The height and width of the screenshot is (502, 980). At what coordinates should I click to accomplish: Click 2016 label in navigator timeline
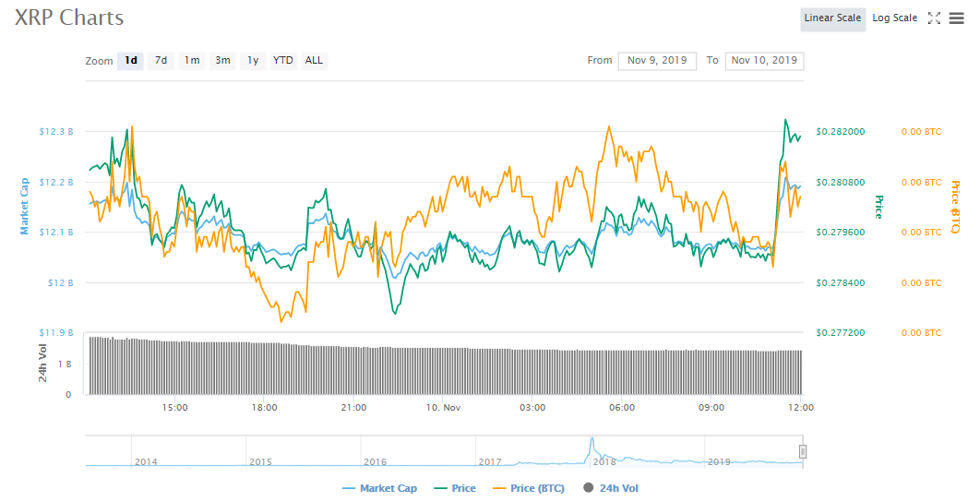click(375, 462)
